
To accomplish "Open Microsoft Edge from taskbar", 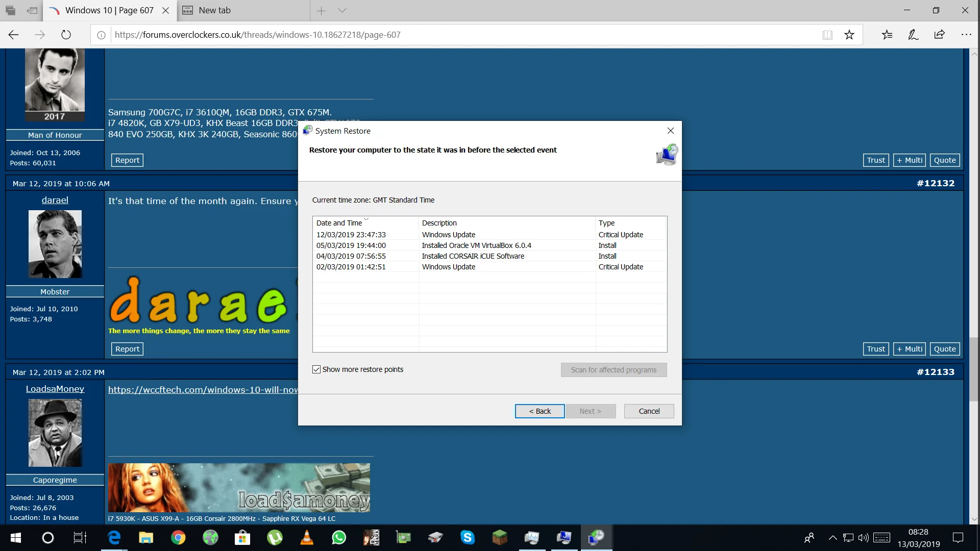I will pos(114,538).
